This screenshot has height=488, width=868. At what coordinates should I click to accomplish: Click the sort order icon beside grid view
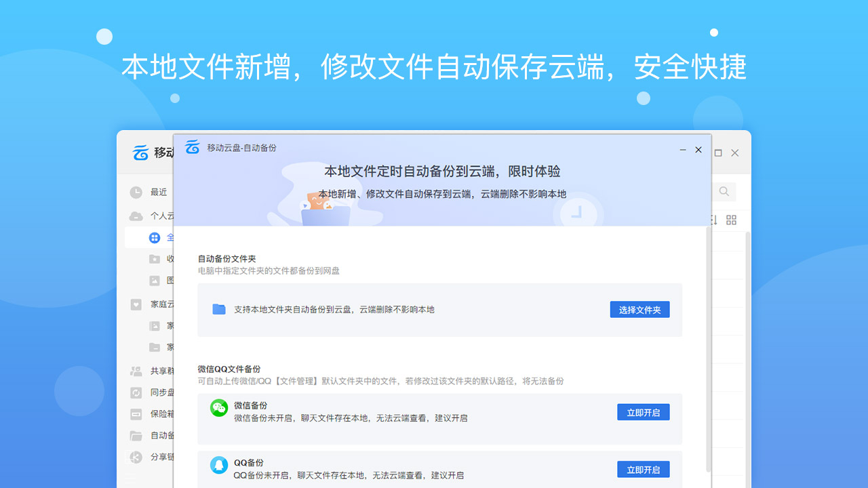(x=713, y=220)
